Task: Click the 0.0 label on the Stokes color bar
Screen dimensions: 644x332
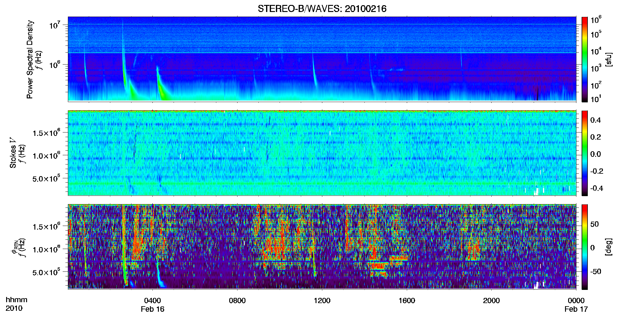Action: pos(595,154)
